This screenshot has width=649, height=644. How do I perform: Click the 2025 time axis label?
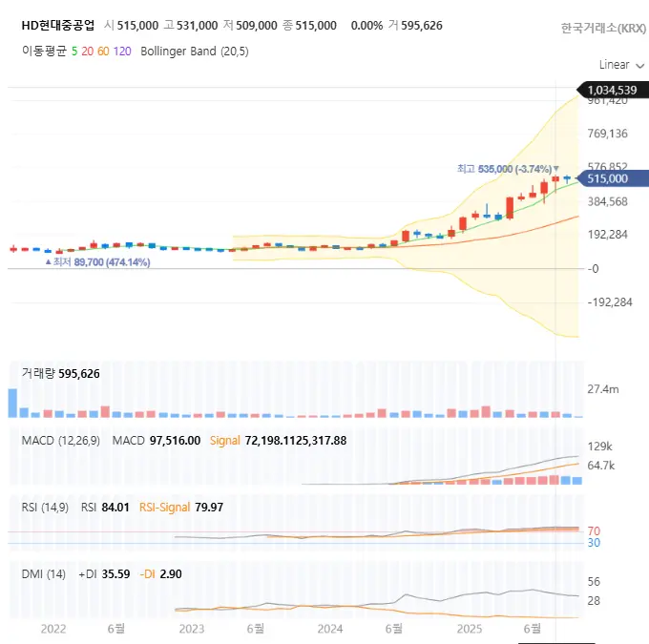coord(469,629)
